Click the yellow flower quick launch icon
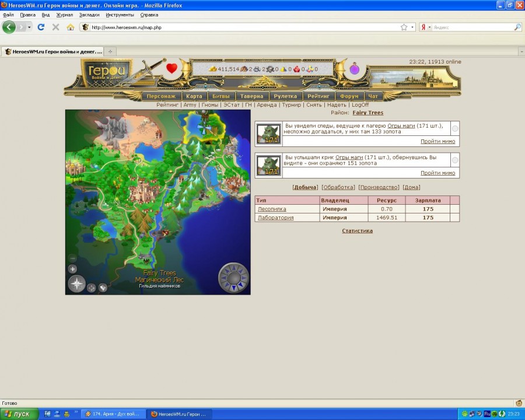Viewport: 525px width, 420px height. (x=66, y=414)
